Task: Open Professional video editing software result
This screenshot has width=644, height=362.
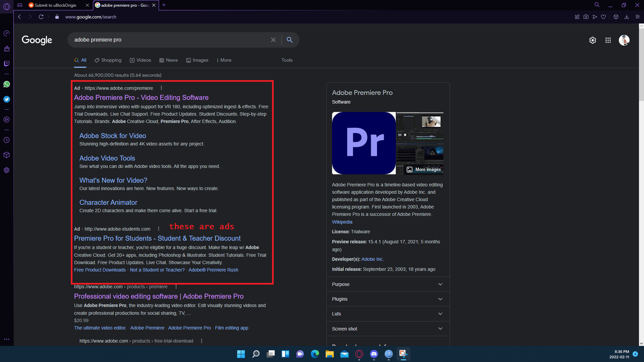Action: (x=159, y=296)
